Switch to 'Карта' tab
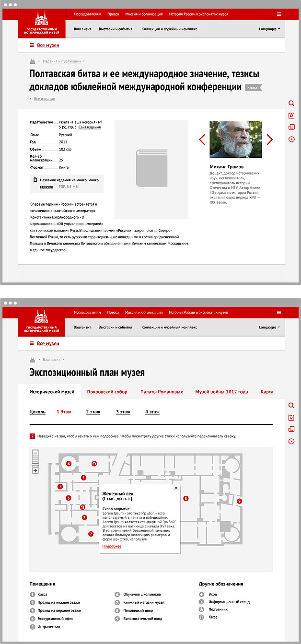Screen dimensions: 301x644 click(x=267, y=392)
